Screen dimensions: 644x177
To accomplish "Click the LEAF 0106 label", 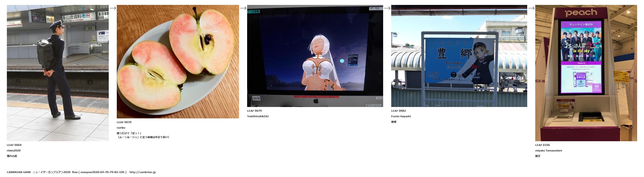I will pyautogui.click(x=543, y=145).
